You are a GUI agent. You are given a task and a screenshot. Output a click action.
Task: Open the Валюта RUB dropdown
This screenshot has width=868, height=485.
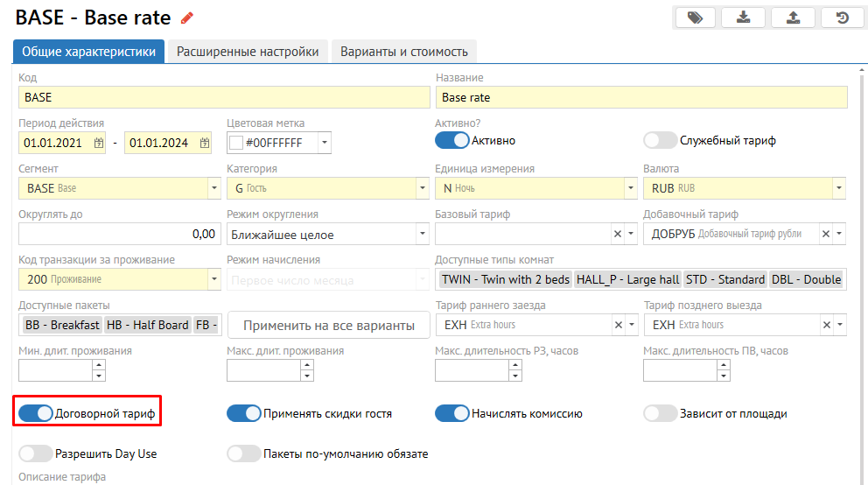pyautogui.click(x=839, y=188)
